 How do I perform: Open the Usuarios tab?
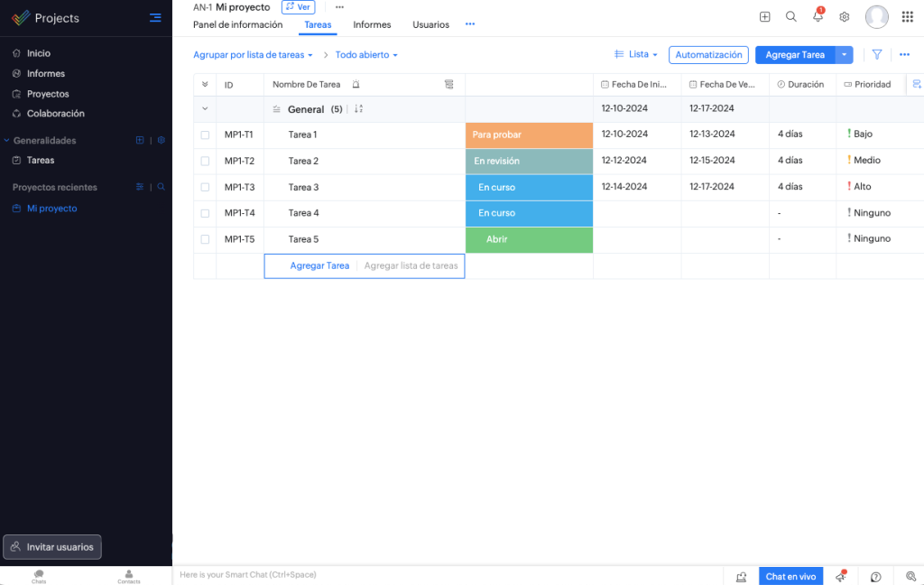pyautogui.click(x=430, y=24)
